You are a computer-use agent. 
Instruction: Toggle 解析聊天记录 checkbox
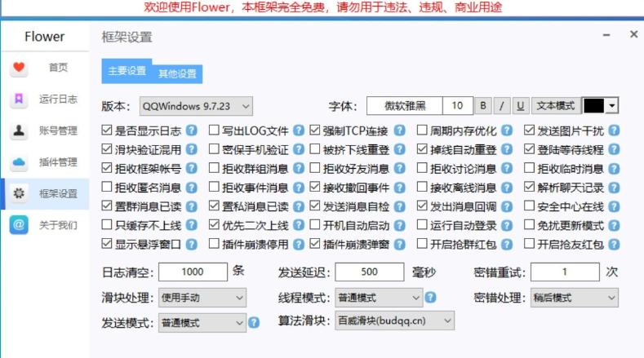click(530, 188)
